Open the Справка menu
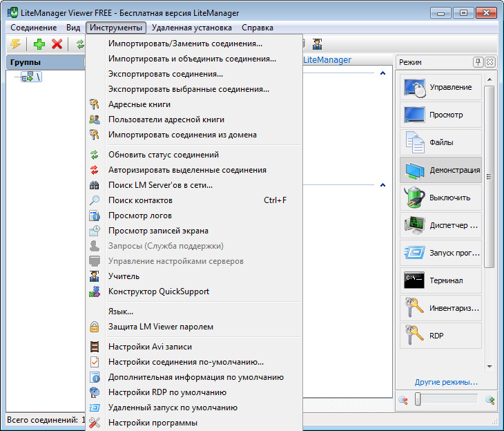This screenshot has height=431, width=504. pyautogui.click(x=257, y=28)
